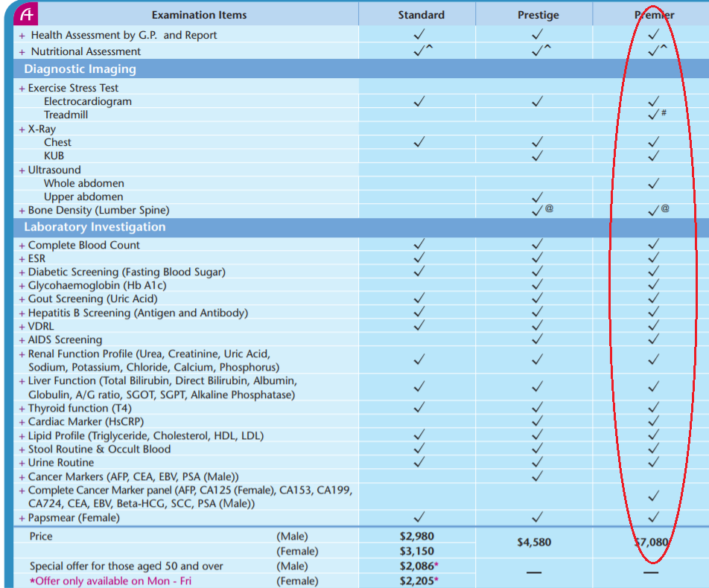The image size is (709, 588).
Task: Select the Standard checkmark for Electrocardiogram
Action: point(419,100)
